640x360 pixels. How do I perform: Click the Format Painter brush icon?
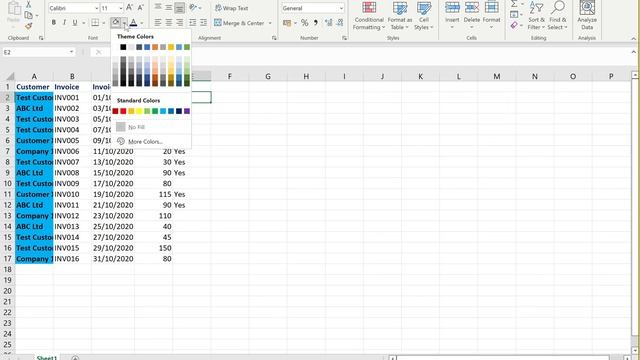(x=28, y=26)
